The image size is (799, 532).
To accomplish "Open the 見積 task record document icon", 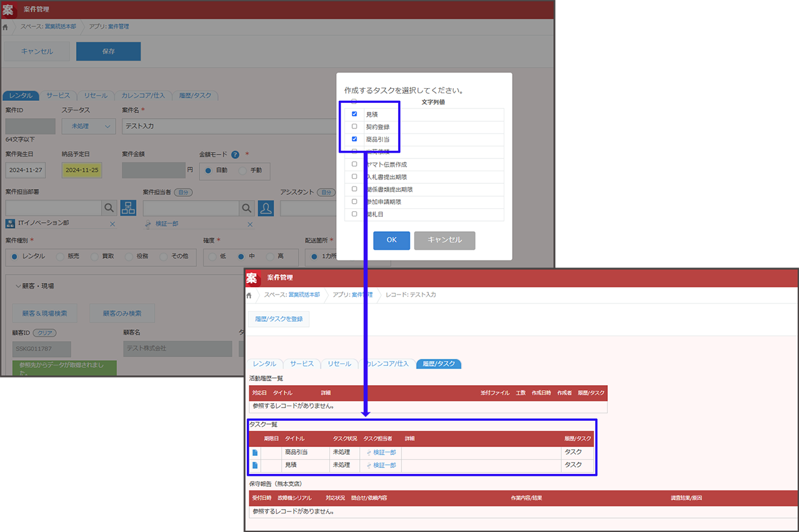I will [x=255, y=466].
